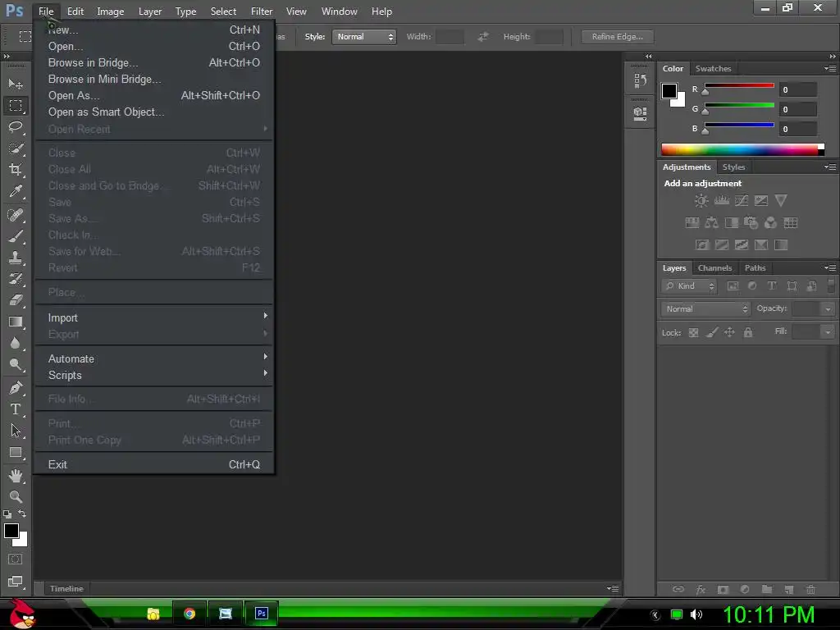Toggle Quick Mask mode
840x630 pixels.
pos(15,559)
